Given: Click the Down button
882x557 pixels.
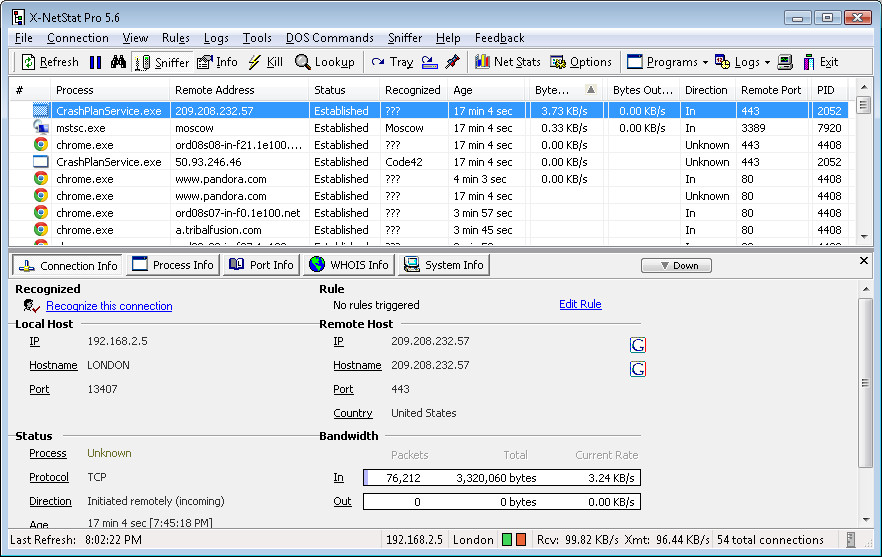Looking at the screenshot, I should (x=676, y=265).
